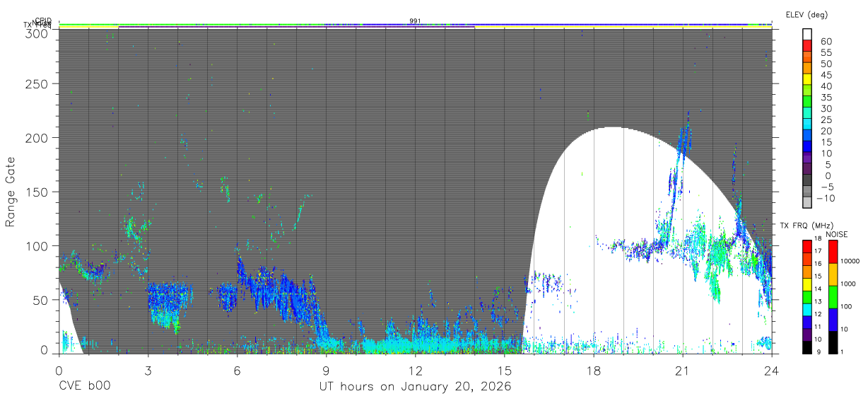Click the x-axis tick label 9

[x=326, y=370]
